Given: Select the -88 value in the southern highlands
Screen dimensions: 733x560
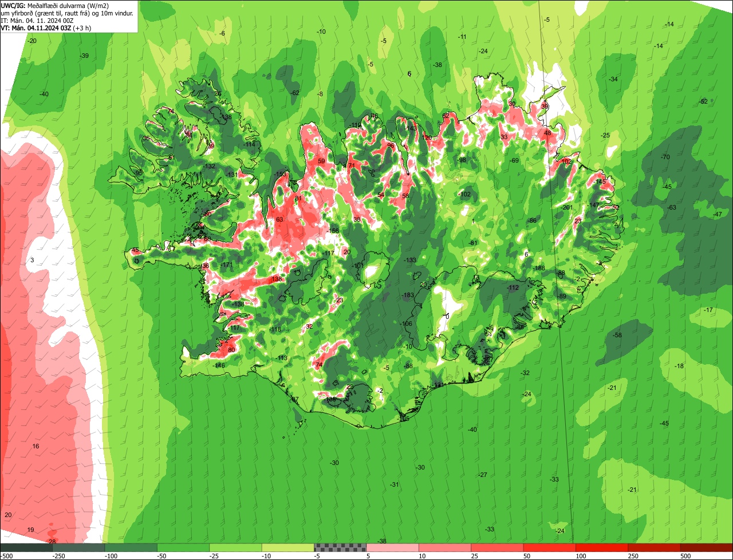Looking at the screenshot, I should pyautogui.click(x=408, y=366).
